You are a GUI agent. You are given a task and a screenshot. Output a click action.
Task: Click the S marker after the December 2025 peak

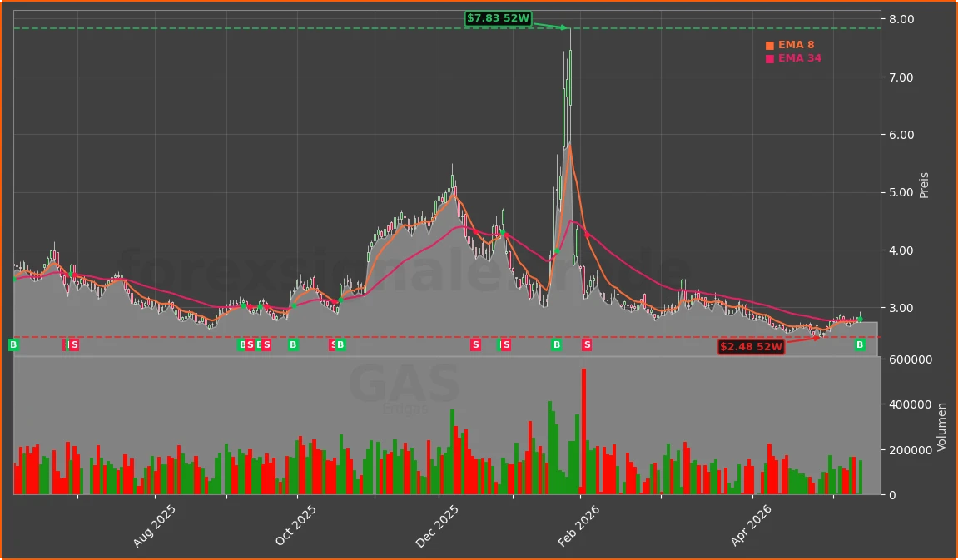coord(475,345)
